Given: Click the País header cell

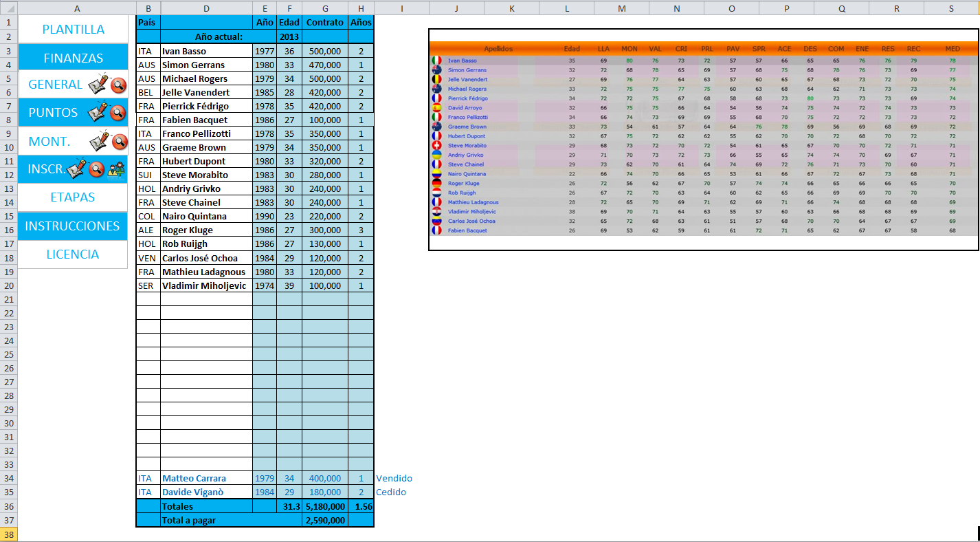Looking at the screenshot, I should (x=148, y=23).
